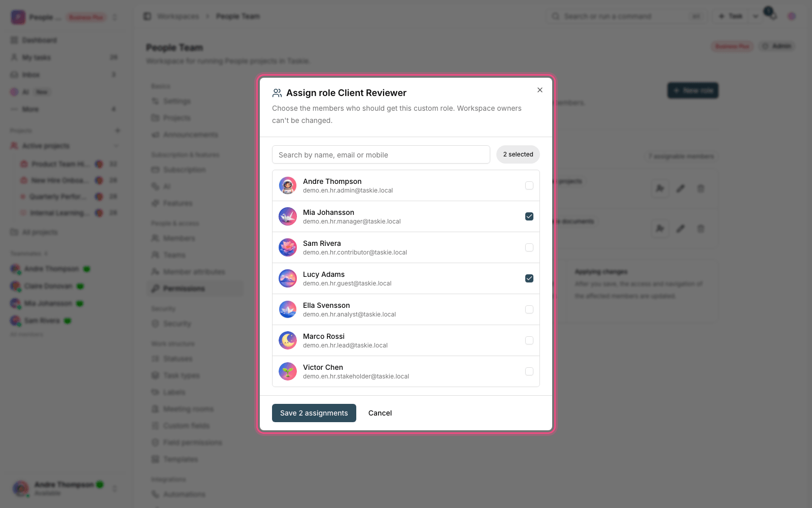Click the name Sam Rivera in the dialog list
This screenshot has width=812, height=508.
pos(322,243)
